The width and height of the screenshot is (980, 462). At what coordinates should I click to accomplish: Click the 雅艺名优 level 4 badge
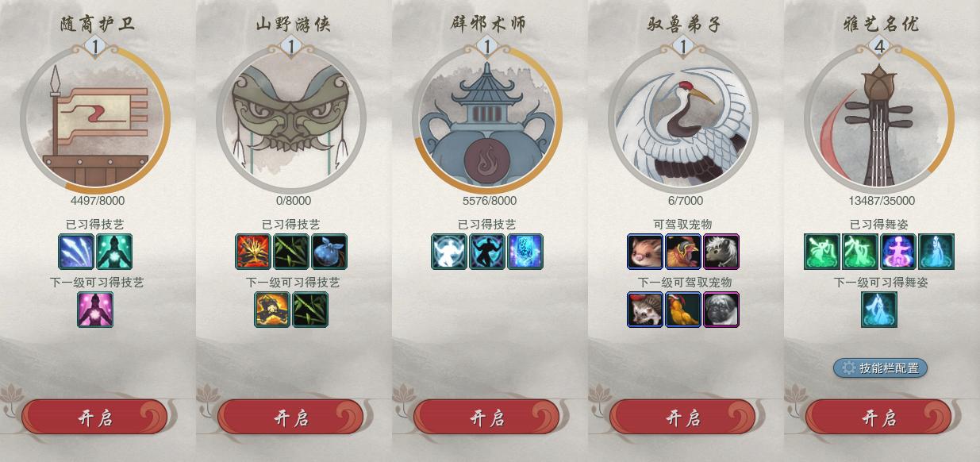click(879, 48)
